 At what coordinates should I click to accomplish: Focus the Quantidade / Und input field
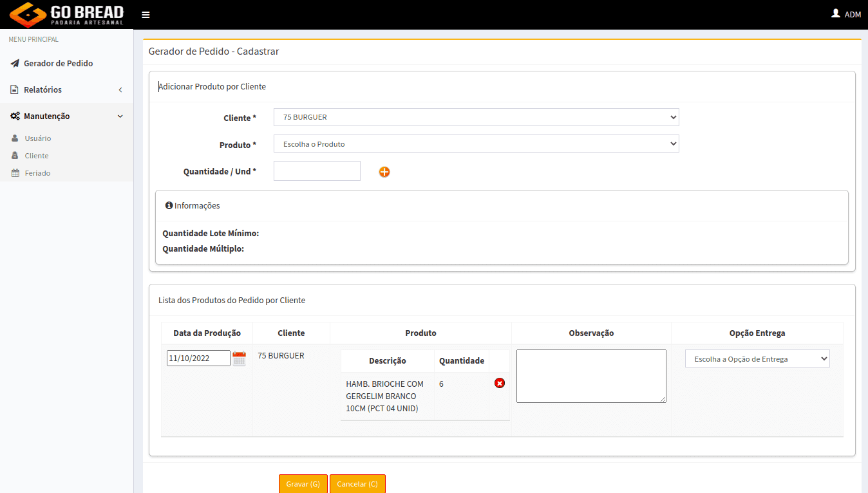[317, 171]
